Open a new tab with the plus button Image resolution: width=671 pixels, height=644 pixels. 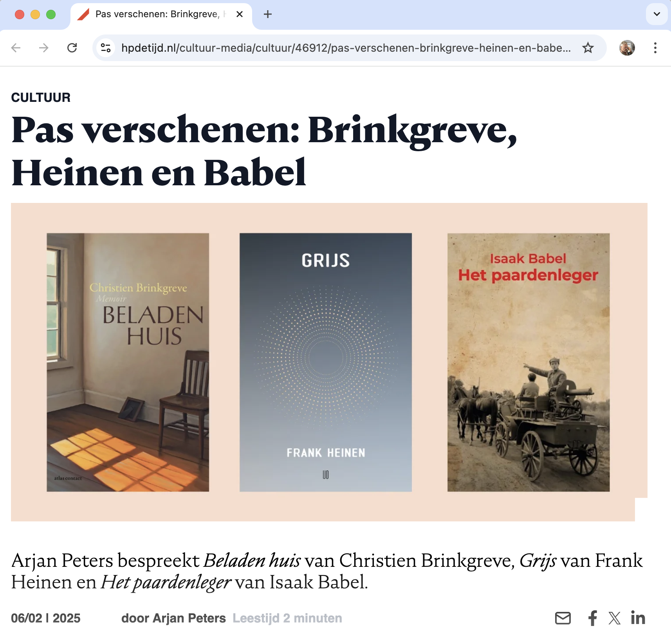(268, 14)
